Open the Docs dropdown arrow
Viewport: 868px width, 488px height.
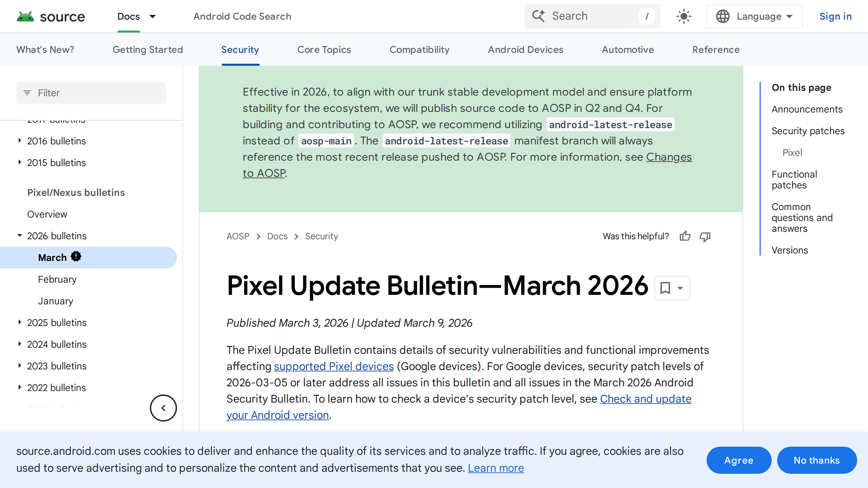(x=153, y=16)
